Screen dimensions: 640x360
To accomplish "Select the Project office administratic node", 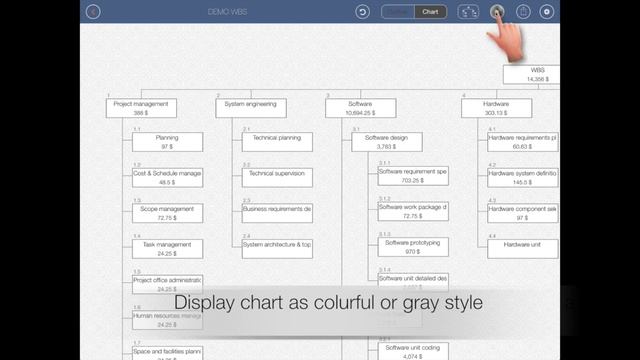I will [167, 284].
